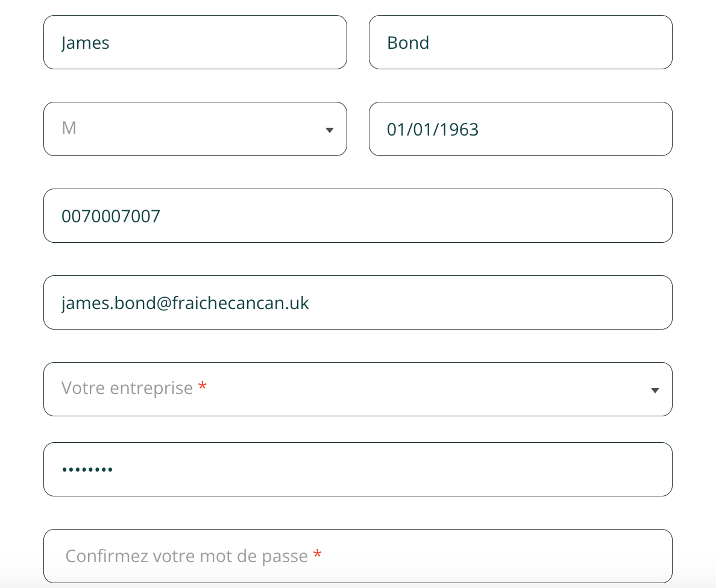
Task: Click the gender select box showing M
Action: [x=195, y=129]
